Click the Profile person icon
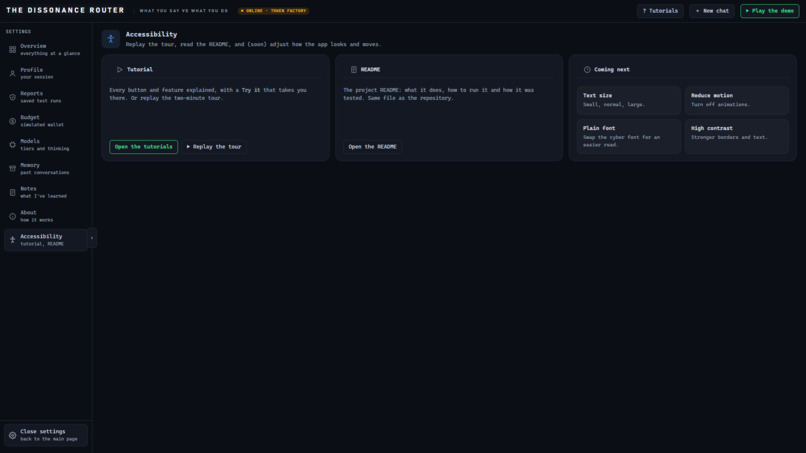 (x=12, y=74)
